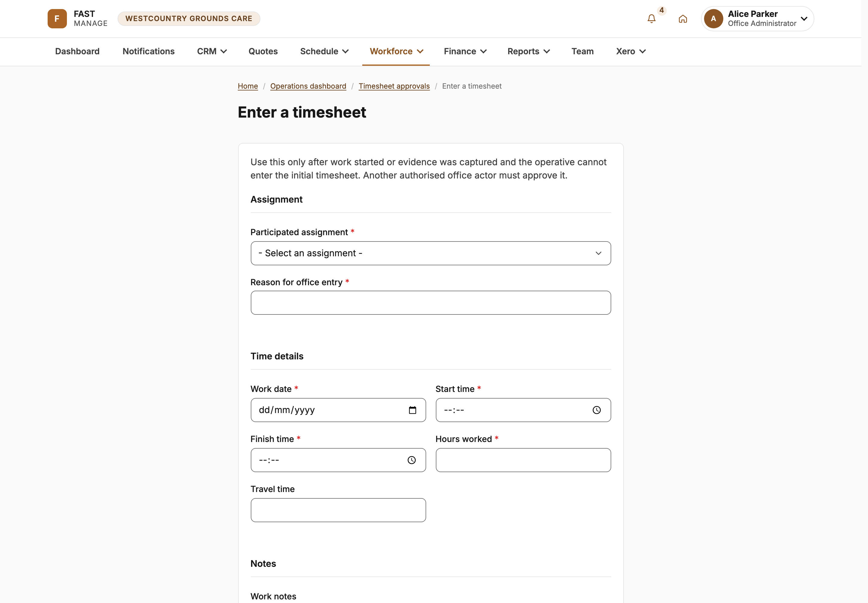This screenshot has width=868, height=603.
Task: Open the Notifications nav item
Action: coord(149,51)
